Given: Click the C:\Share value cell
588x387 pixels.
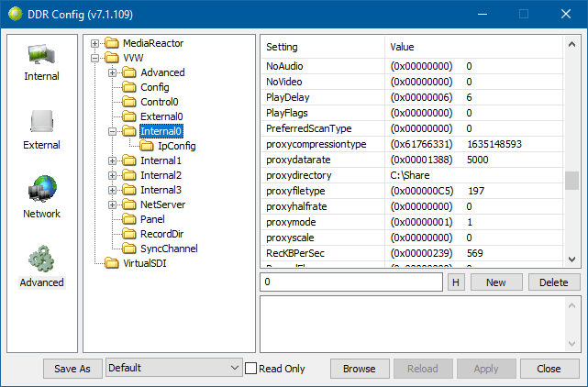Looking at the screenshot, I should coord(474,175).
